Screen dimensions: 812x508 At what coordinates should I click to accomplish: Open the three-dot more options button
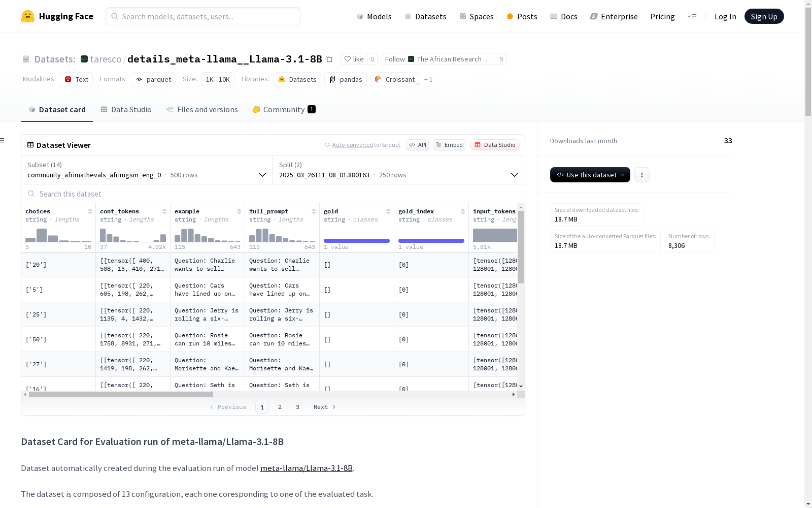pos(641,175)
